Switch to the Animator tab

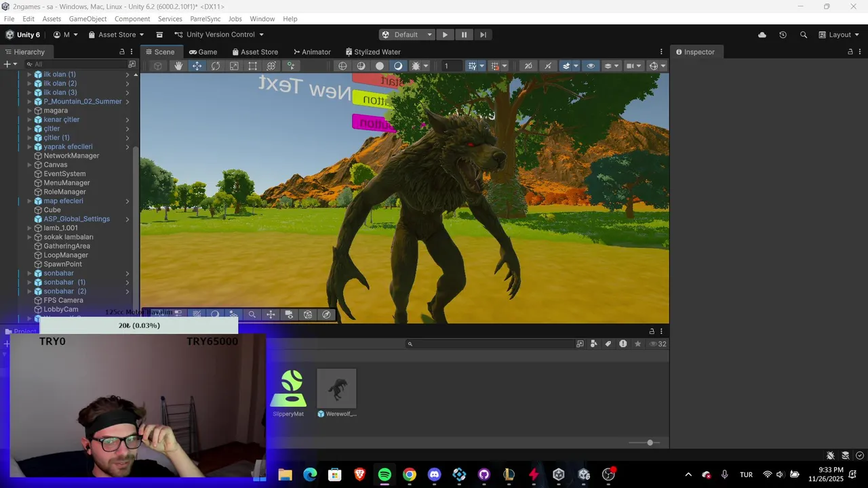[312, 52]
